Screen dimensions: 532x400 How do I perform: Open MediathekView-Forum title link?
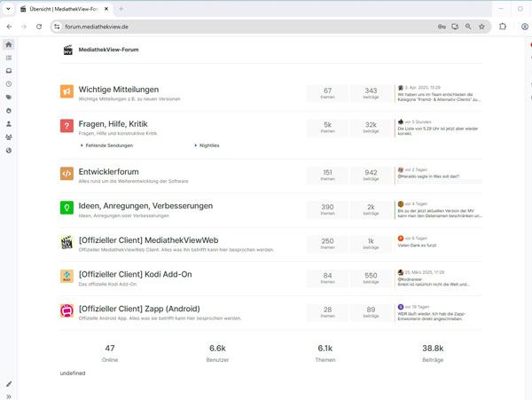click(x=108, y=50)
